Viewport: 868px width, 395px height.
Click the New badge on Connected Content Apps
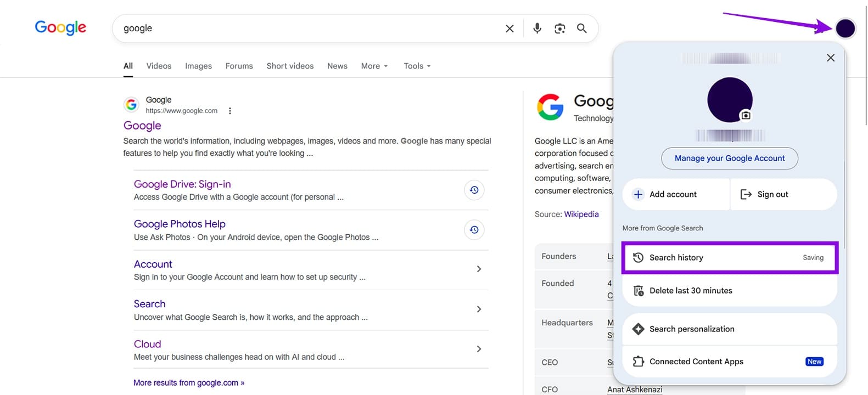coord(814,362)
